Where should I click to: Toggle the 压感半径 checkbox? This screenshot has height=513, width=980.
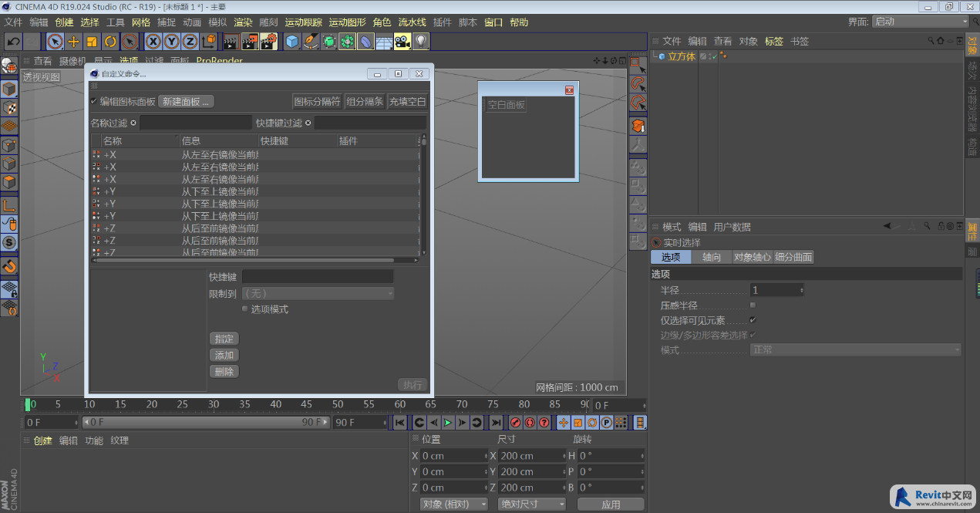tap(753, 305)
